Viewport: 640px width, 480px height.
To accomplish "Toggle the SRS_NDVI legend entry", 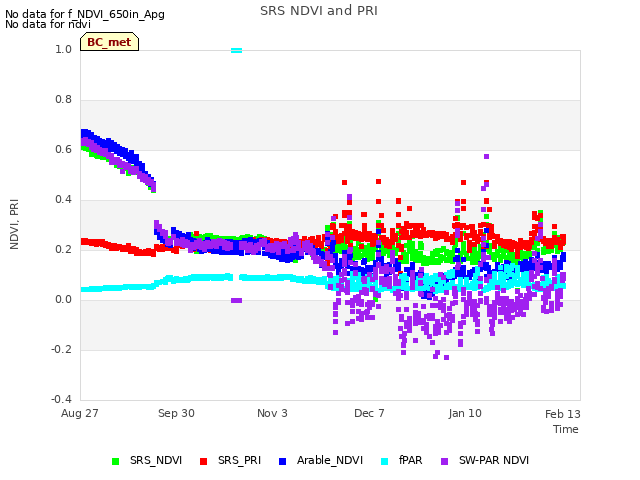I will (x=147, y=460).
